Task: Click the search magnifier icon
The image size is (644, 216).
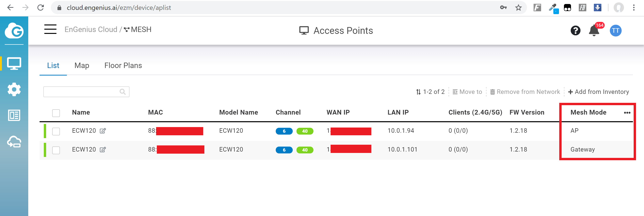Action: pos(122,92)
